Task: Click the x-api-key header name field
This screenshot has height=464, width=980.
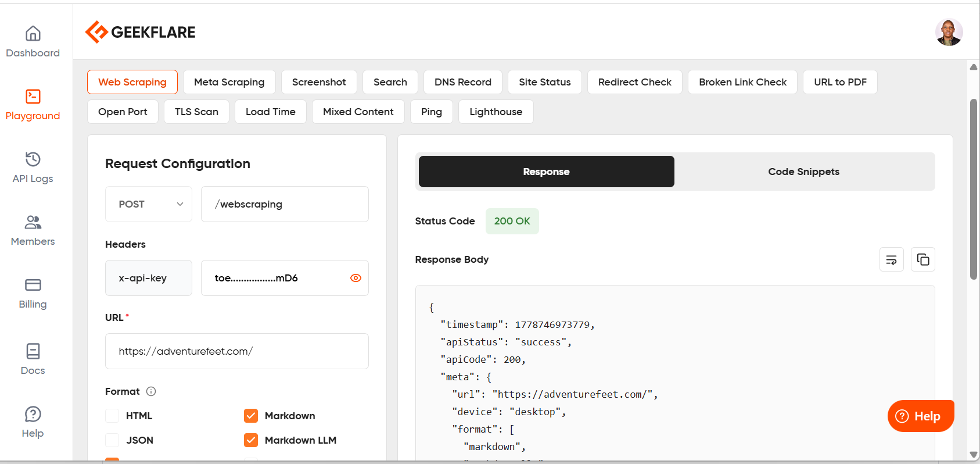Action: pyautogui.click(x=149, y=278)
